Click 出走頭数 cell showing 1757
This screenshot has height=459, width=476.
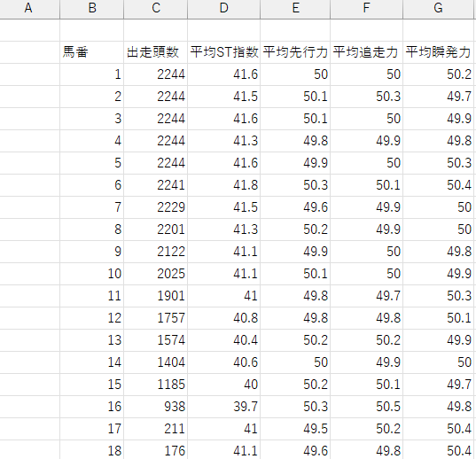(155, 318)
